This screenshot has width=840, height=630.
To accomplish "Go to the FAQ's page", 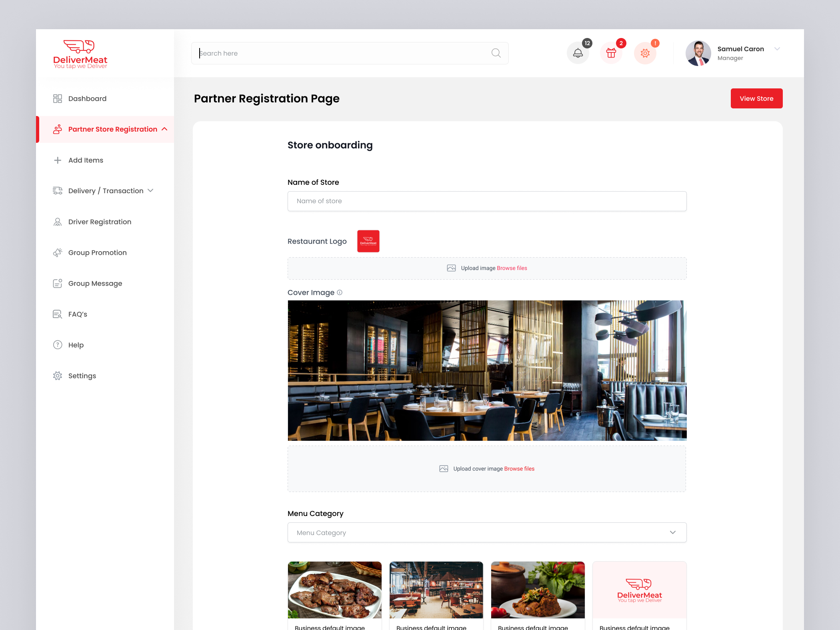I will [x=77, y=314].
